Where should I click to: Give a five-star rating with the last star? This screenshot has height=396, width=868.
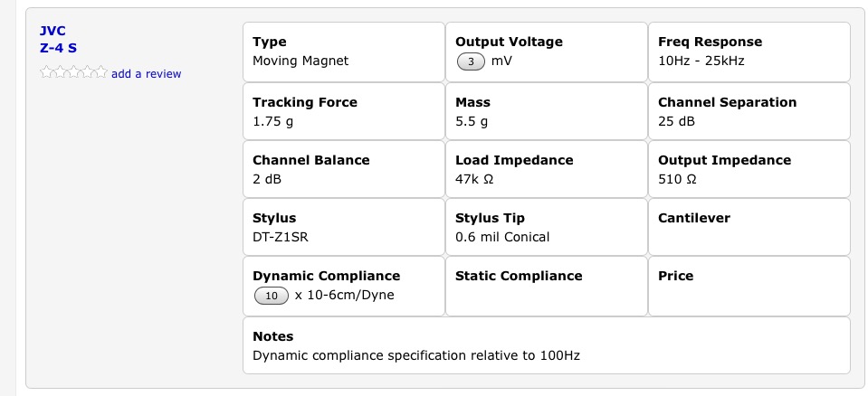point(100,73)
